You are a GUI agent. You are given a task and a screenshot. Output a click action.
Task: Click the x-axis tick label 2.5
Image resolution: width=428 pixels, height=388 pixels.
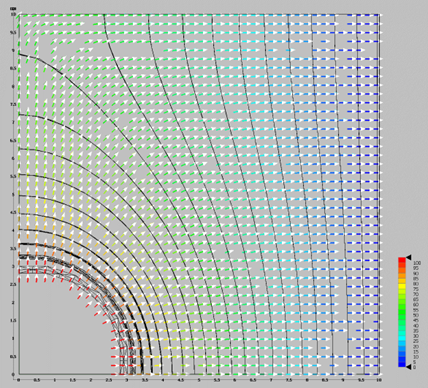click(x=109, y=380)
